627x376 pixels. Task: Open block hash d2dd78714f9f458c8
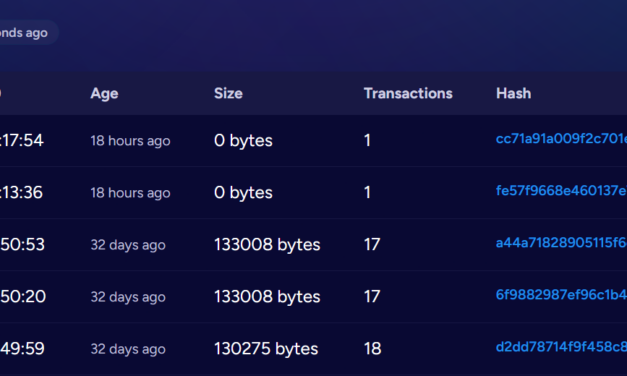pos(561,347)
